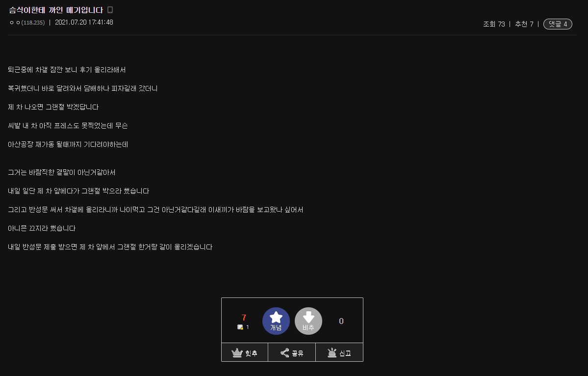Screen dimensions: 588x376
Task: Click the post title 슴식이한테 까인 메기입니다
Action: coord(56,10)
